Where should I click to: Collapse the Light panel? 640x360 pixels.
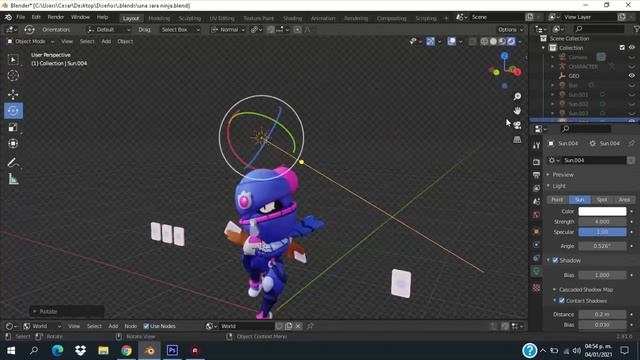(x=559, y=186)
